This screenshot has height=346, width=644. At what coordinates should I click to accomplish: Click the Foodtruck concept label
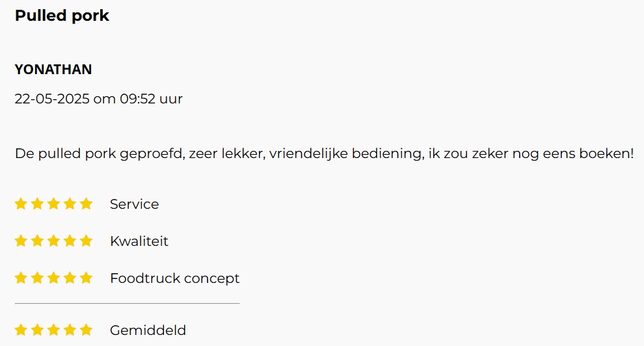pos(174,278)
